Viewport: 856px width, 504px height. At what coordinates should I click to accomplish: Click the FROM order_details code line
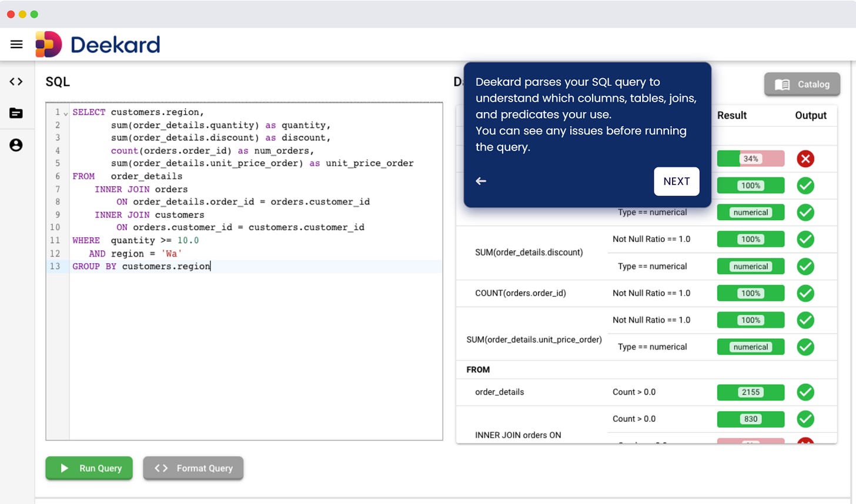point(128,176)
